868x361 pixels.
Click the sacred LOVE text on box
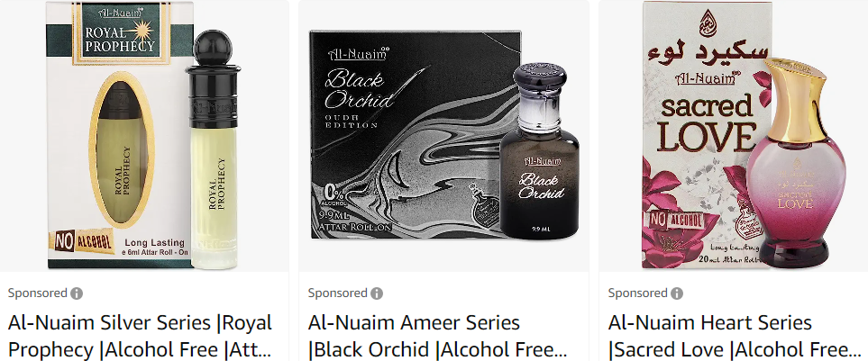[x=707, y=123]
